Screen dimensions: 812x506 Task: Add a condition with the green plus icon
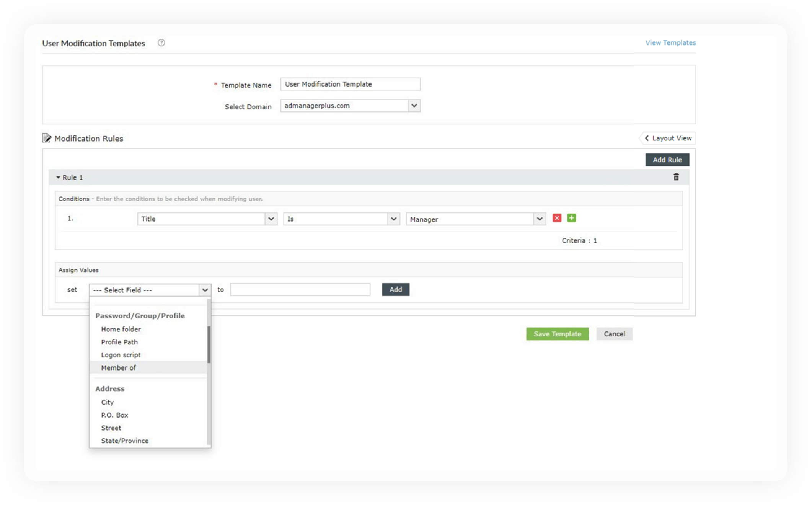tap(571, 218)
